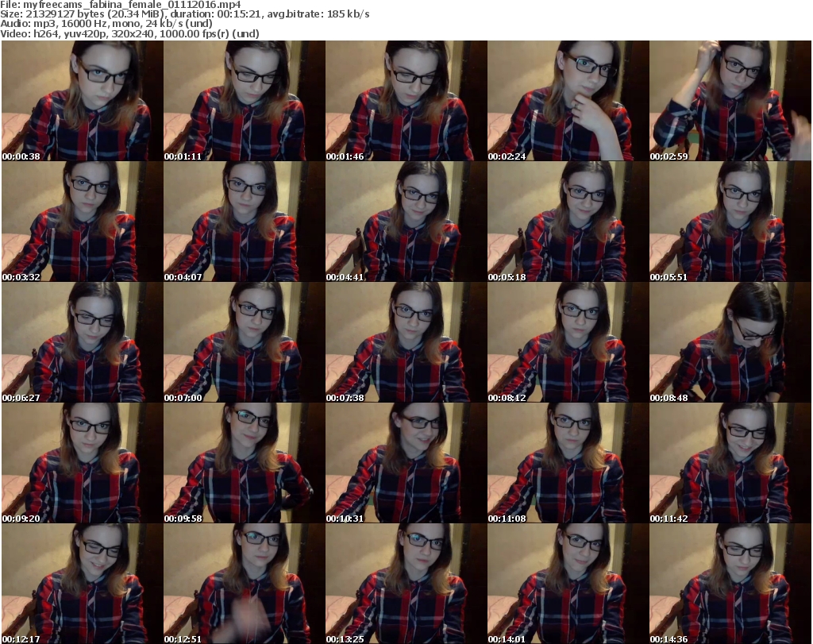Select the thumbnail frame stamped 00:02:59
The height and width of the screenshot is (644, 813).
click(730, 101)
